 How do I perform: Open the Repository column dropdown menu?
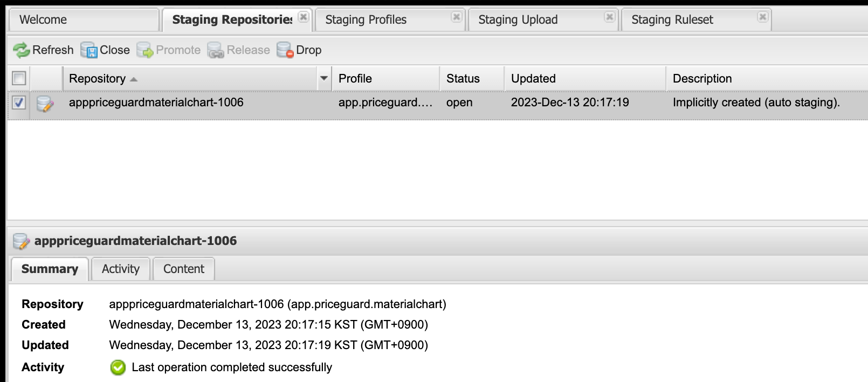pyautogui.click(x=323, y=78)
